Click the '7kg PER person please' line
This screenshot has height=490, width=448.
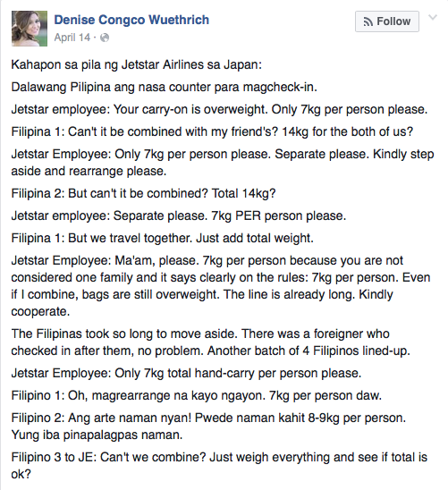click(x=179, y=215)
